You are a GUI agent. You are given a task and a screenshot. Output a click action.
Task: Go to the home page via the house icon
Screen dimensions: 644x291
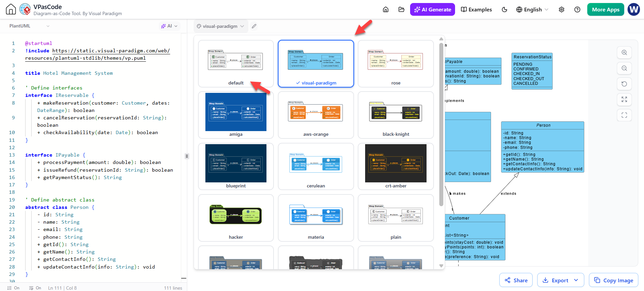(x=11, y=9)
